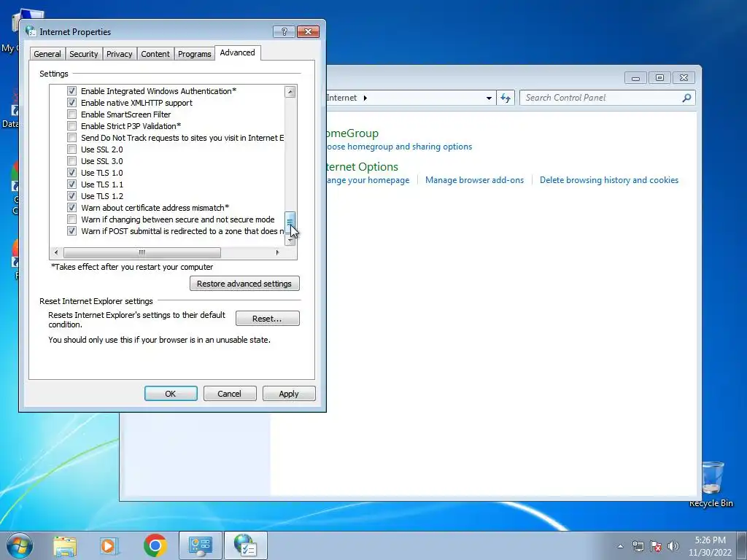Open Manage browser add-ons link
747x560 pixels.
[474, 181]
